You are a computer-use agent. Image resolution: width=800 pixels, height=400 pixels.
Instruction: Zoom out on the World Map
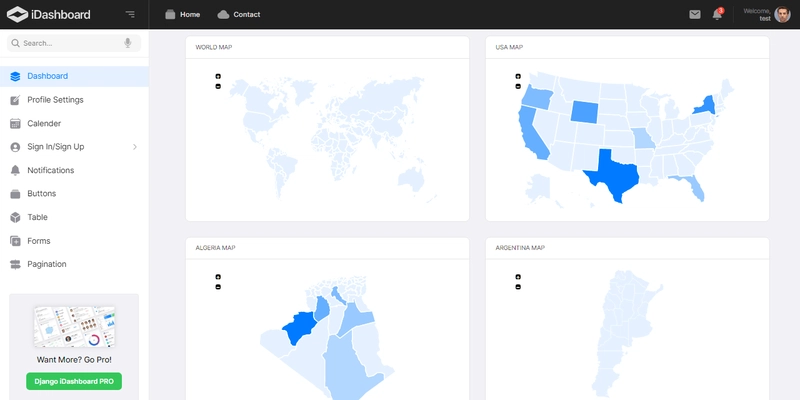218,86
